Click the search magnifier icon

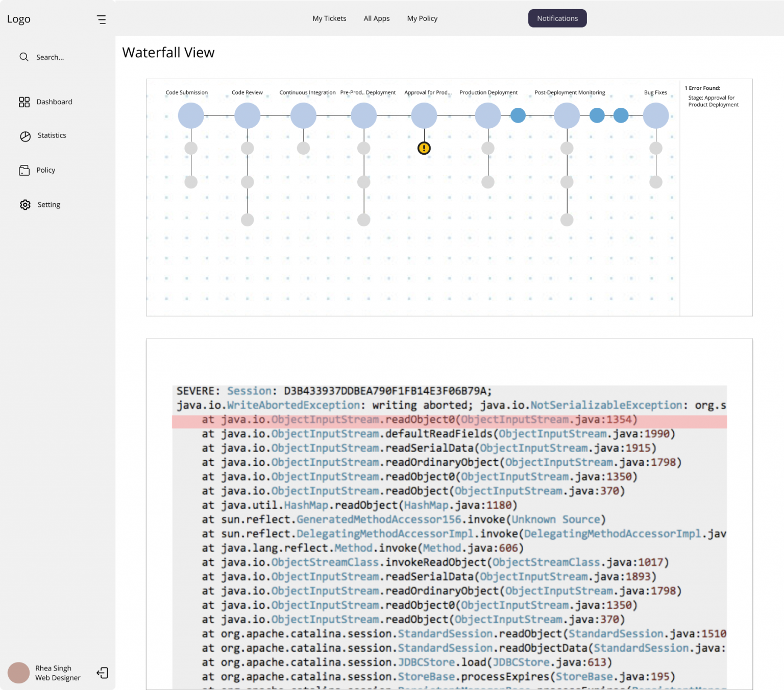point(24,57)
